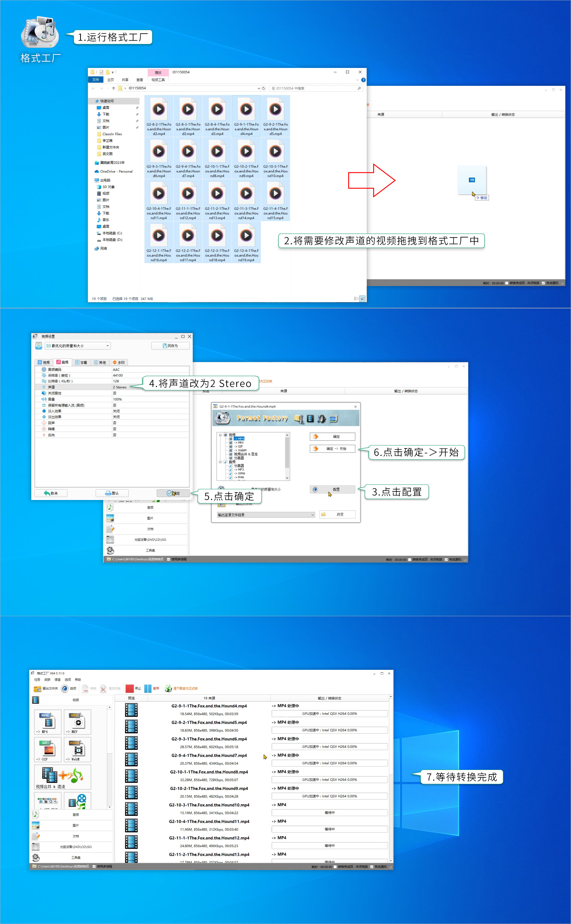Image resolution: width=571 pixels, height=924 pixels.
Task: Toggle 使用多线程 checkbox behind the G2-9-1-1 dialog
Action: (168, 560)
